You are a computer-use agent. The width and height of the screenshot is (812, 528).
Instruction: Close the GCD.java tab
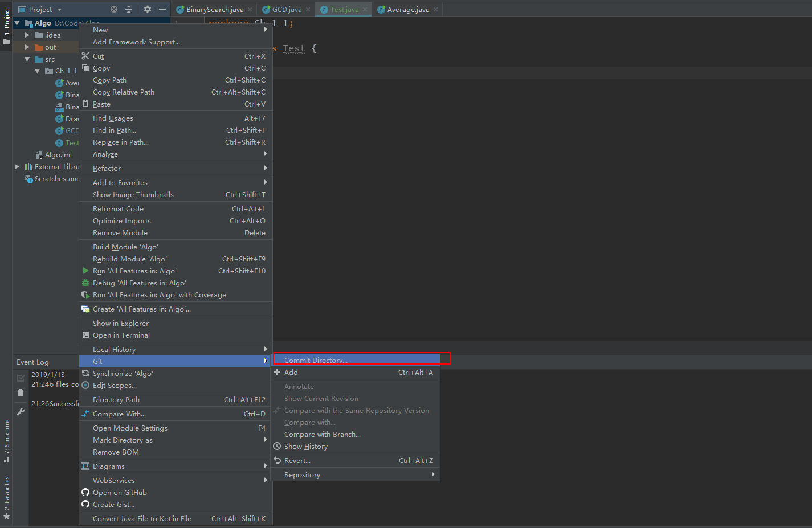tap(308, 10)
